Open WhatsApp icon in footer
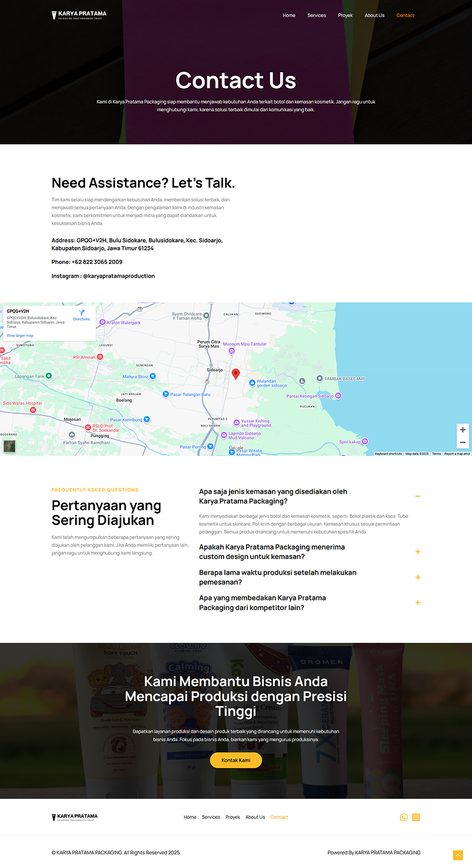The image size is (472, 868). (403, 817)
